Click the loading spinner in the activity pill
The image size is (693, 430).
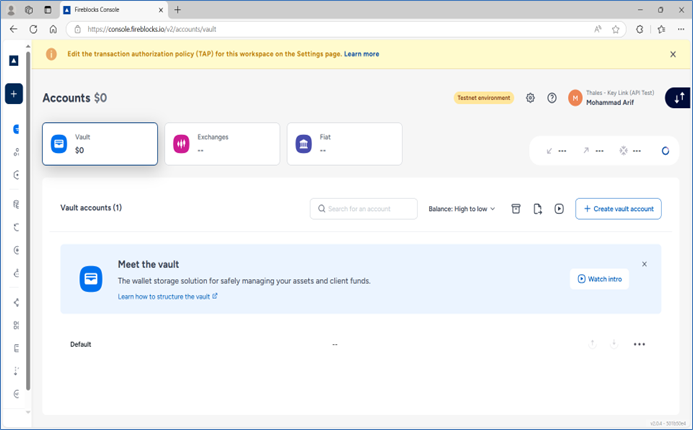[665, 151]
